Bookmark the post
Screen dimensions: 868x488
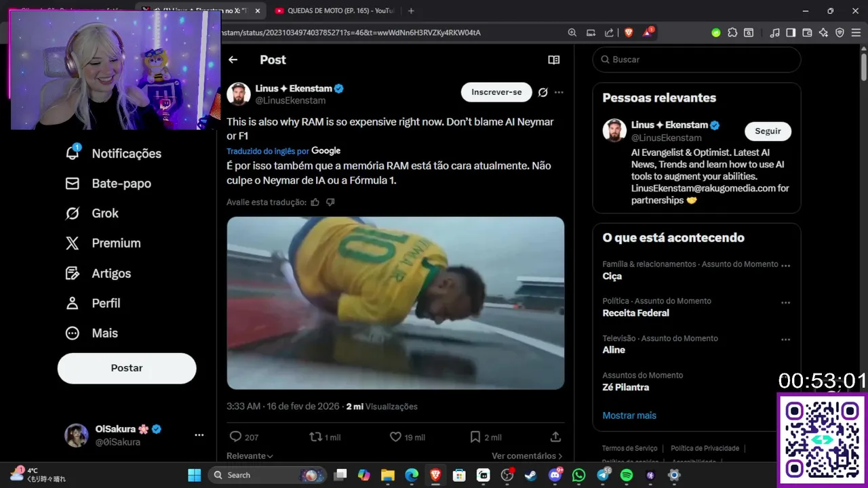[x=486, y=437]
